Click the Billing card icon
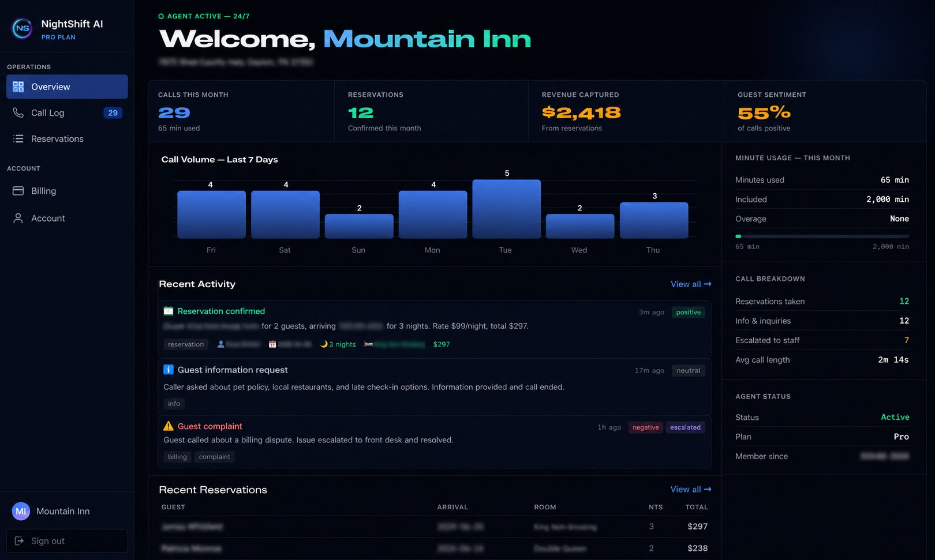 coord(18,190)
